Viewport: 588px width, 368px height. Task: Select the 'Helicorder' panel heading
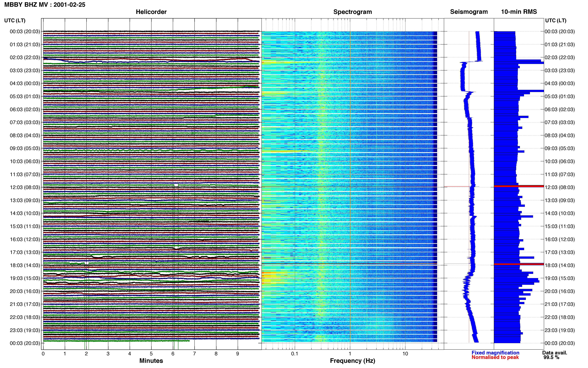click(x=151, y=12)
